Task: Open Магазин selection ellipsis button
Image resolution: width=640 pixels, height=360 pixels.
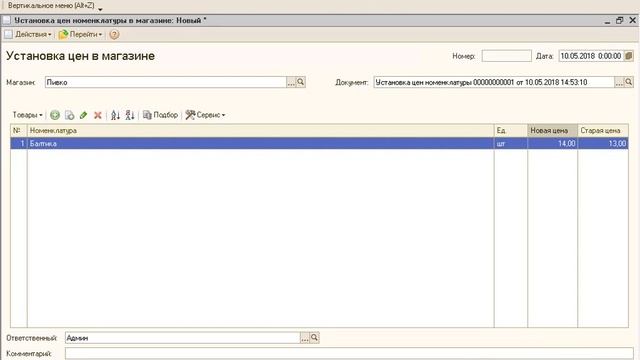Action: pyautogui.click(x=291, y=82)
